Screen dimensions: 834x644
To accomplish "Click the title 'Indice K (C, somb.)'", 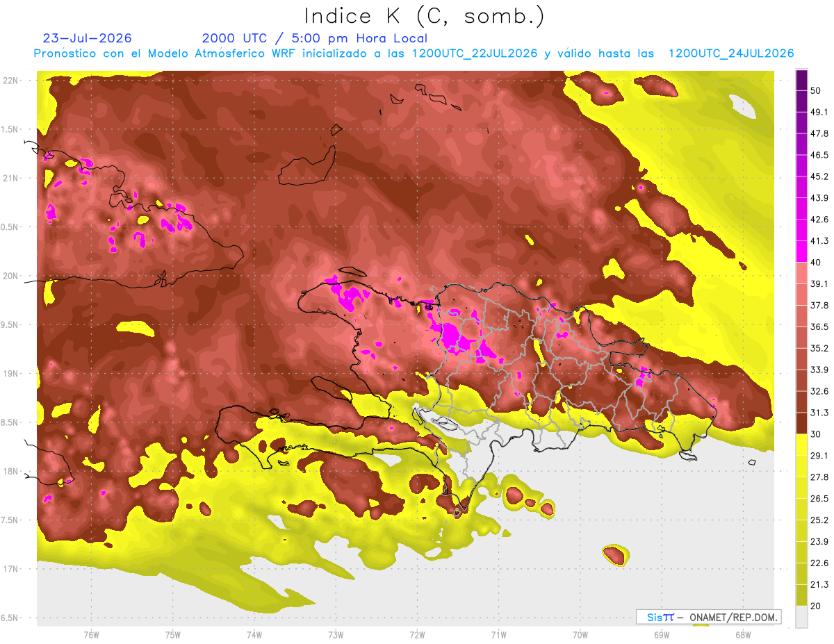I will tap(424, 16).
